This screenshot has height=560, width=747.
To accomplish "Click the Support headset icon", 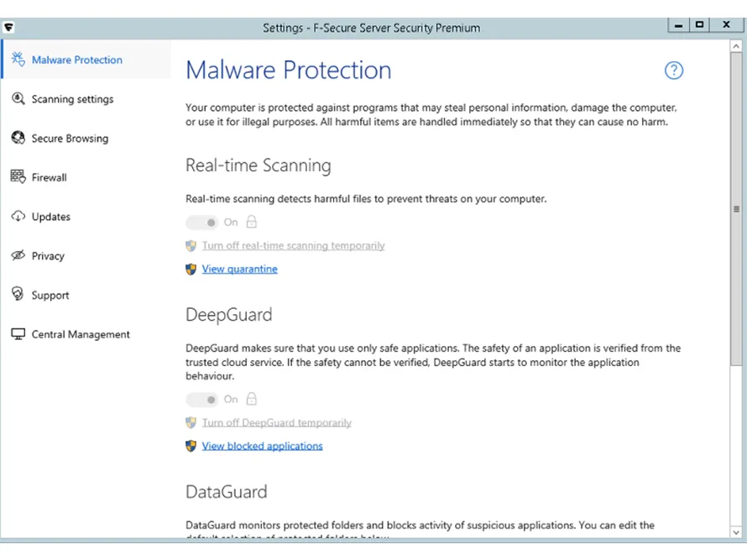I will [x=18, y=295].
